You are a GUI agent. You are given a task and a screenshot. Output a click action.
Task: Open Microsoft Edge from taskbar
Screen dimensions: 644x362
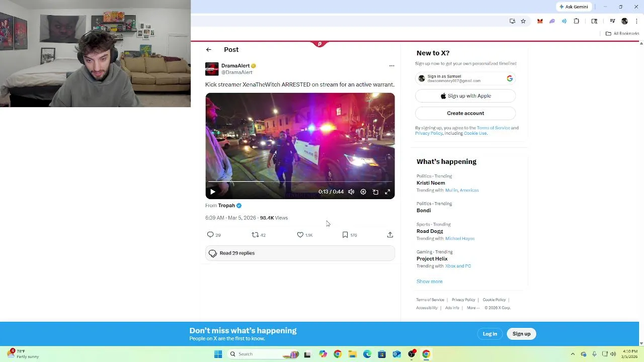tap(367, 354)
